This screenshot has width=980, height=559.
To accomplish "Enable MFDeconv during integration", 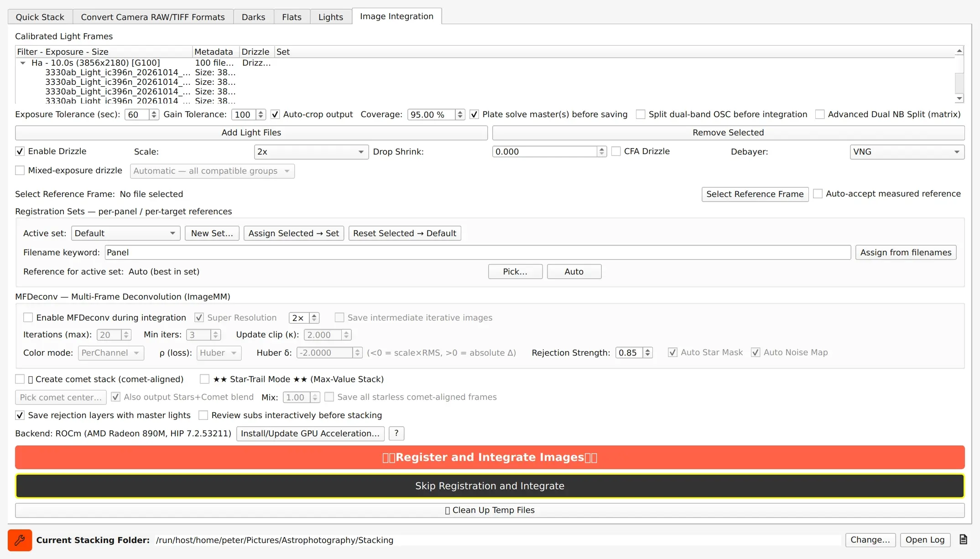I will 28,317.
